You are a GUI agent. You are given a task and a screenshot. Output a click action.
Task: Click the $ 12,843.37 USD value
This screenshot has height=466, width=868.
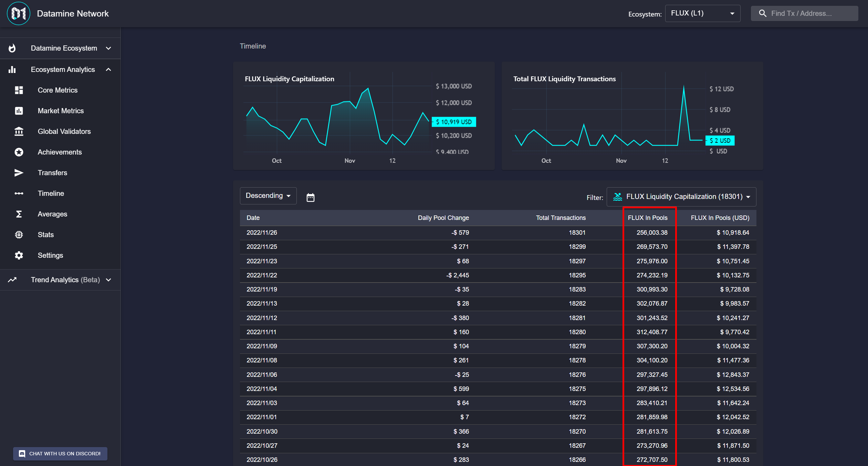[x=733, y=375]
